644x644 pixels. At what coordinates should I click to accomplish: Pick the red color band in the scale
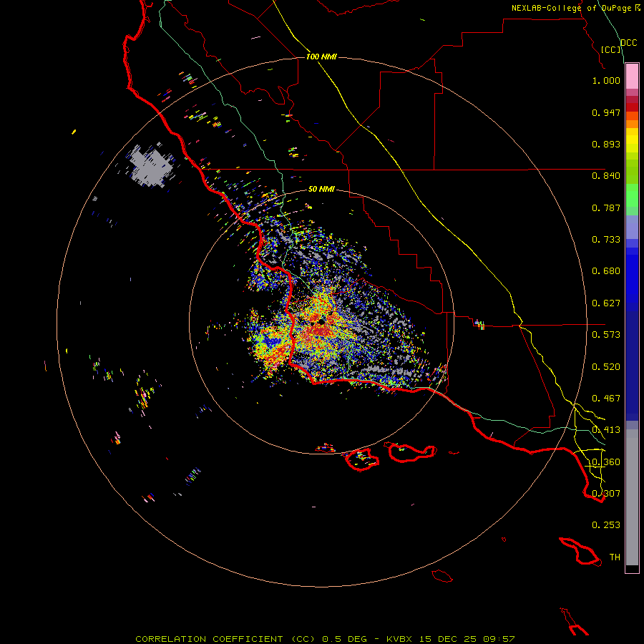[632, 107]
